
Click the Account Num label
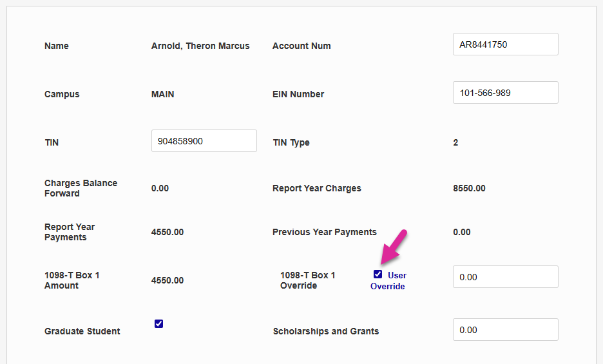pyautogui.click(x=301, y=46)
